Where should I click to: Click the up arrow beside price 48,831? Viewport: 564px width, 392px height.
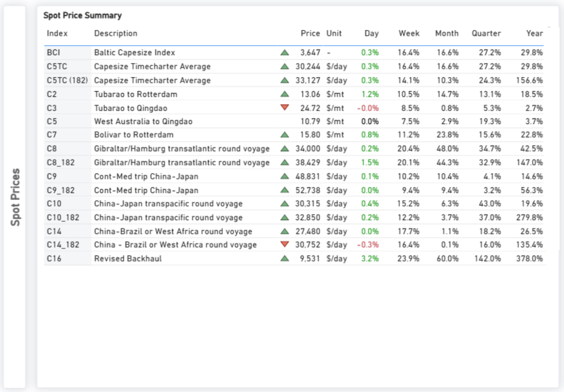coord(285,176)
